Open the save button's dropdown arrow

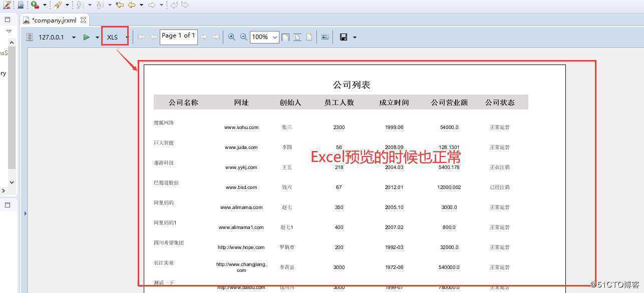tap(355, 36)
